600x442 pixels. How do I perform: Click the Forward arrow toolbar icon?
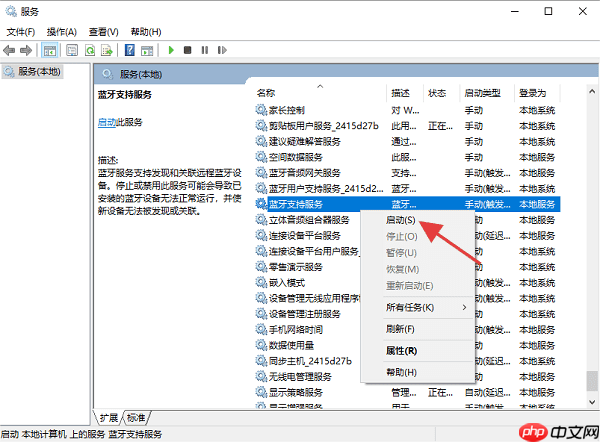point(26,50)
